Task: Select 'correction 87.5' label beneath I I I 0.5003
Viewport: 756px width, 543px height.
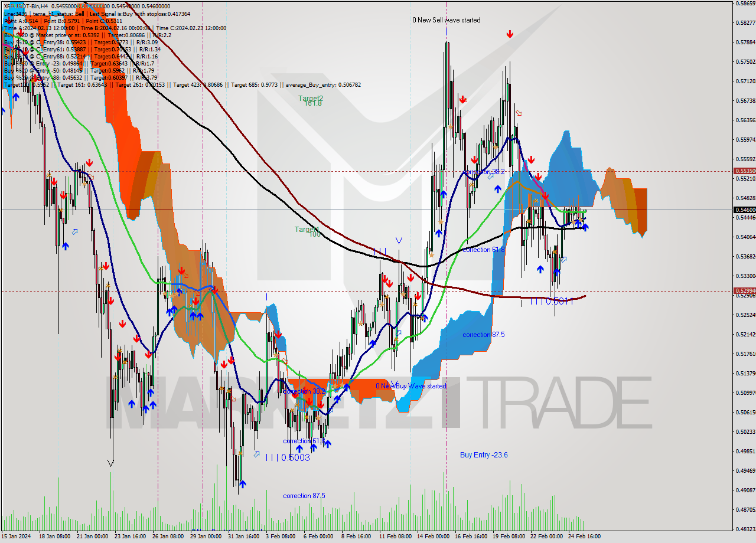Action: click(304, 496)
